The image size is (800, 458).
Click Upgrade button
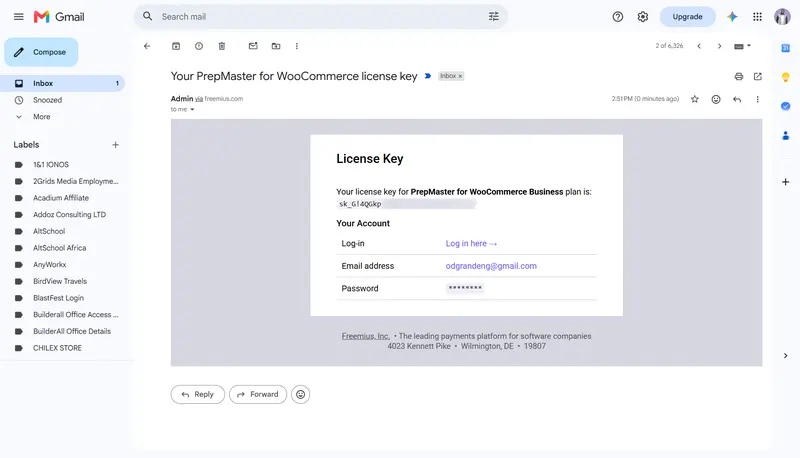(687, 17)
